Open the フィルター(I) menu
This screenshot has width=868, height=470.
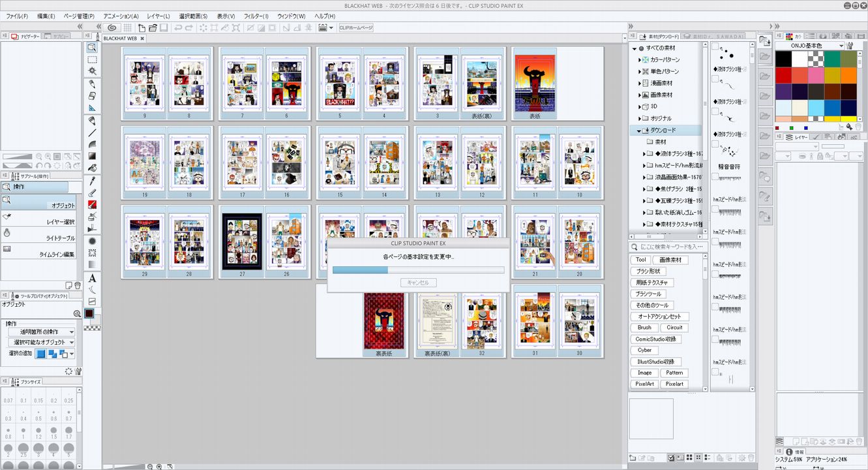pyautogui.click(x=256, y=16)
